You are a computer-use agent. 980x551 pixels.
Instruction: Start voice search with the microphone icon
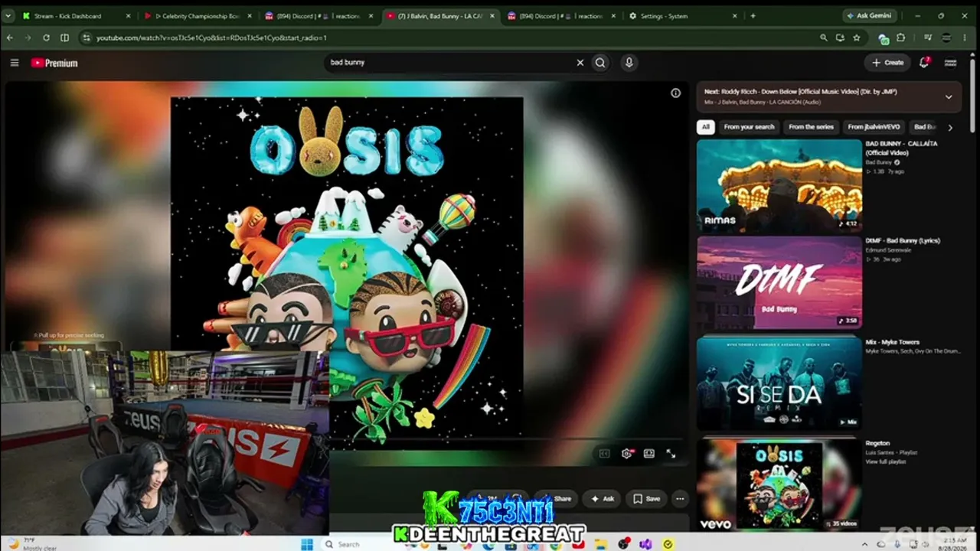629,63
